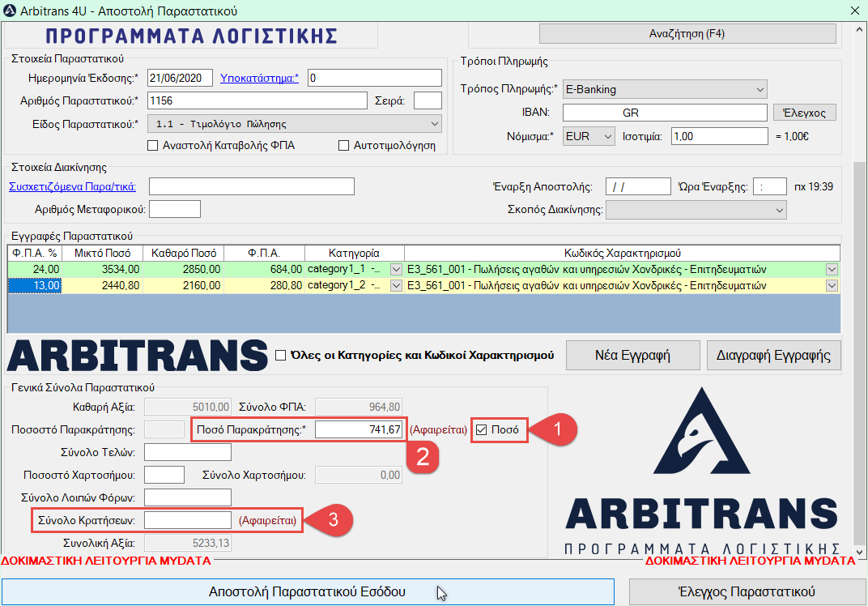Open Κωδικός Χαρακτηρισμού dropdown in the 13,00 row
Screen dimensions: 868x606
[832, 286]
